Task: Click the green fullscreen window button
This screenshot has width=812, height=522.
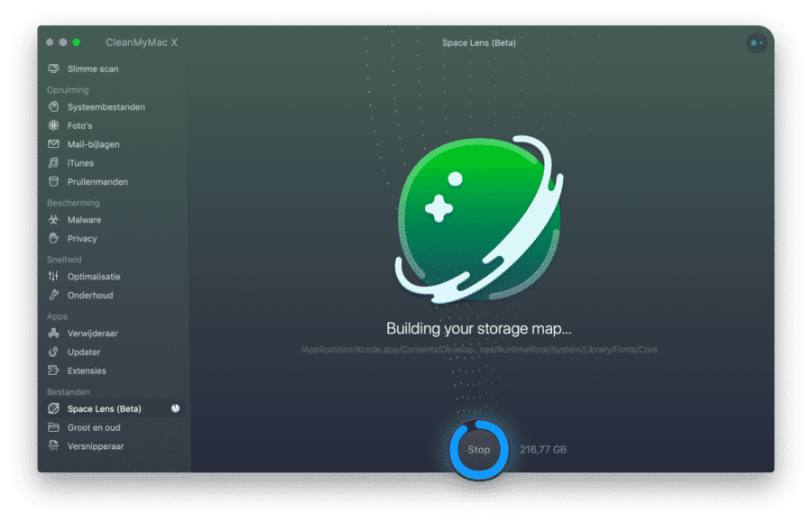Action: pos(76,42)
